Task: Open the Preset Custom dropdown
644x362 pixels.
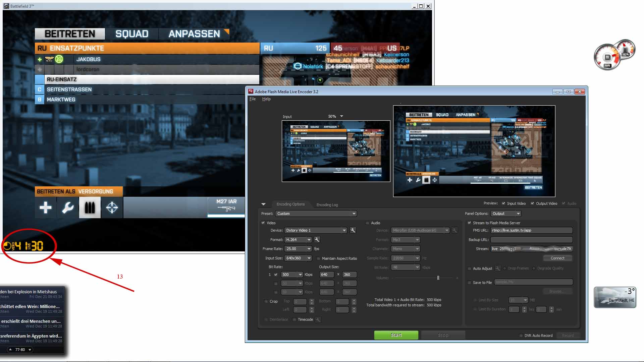Action: click(316, 214)
